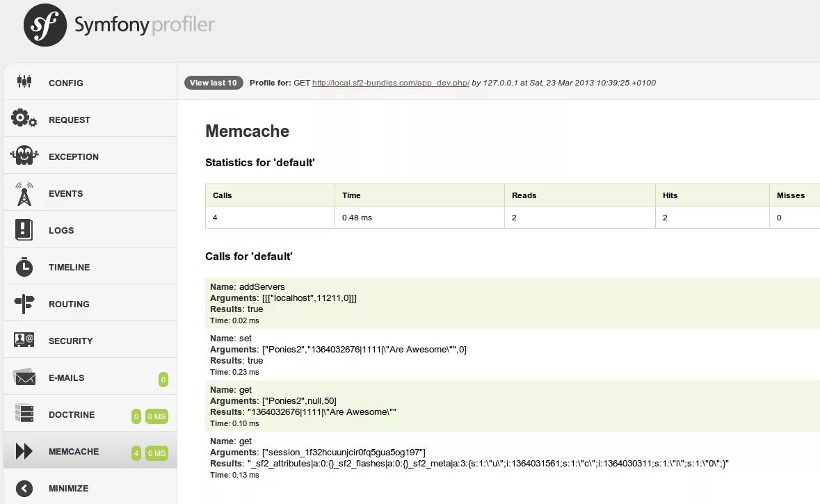
Task: Click the _sf2_attributes results line
Action: tap(469, 464)
